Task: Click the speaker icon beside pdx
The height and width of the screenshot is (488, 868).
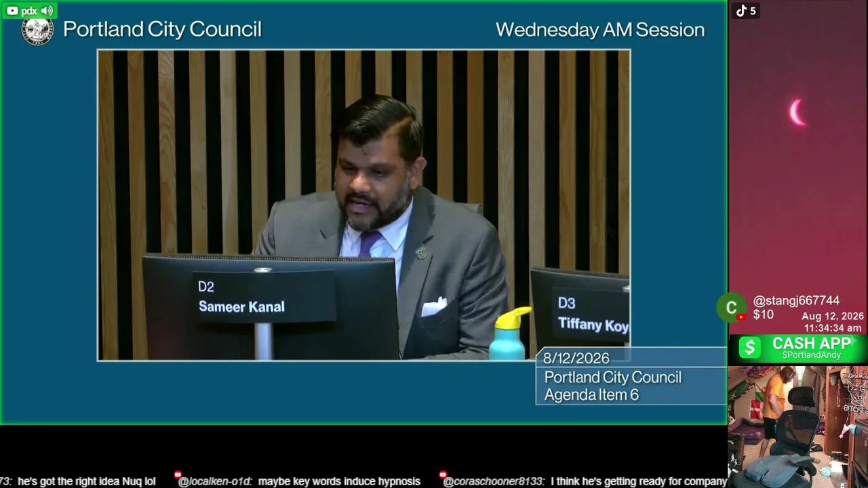Action: [47, 11]
